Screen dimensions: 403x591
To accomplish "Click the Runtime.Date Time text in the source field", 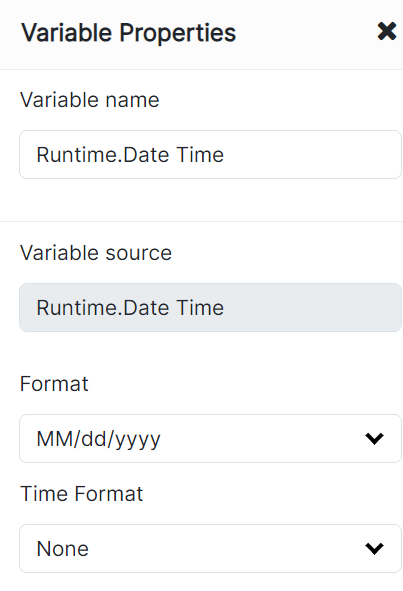I will 130,308.
